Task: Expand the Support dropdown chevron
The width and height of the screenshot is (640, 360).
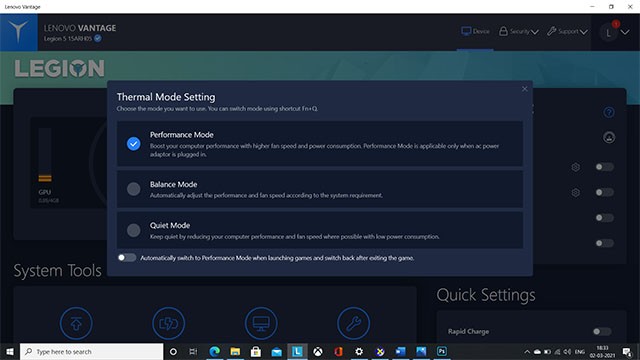Action: 584,32
